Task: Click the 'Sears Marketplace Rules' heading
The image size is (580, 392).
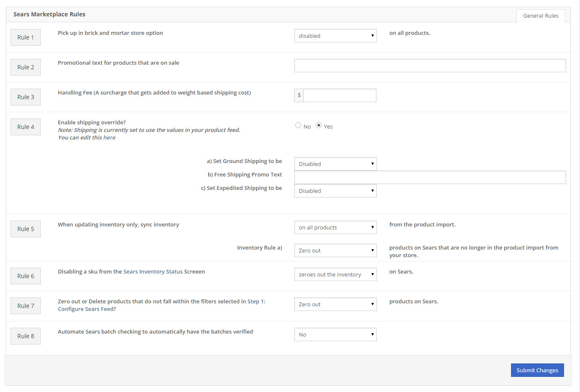Action: click(49, 14)
